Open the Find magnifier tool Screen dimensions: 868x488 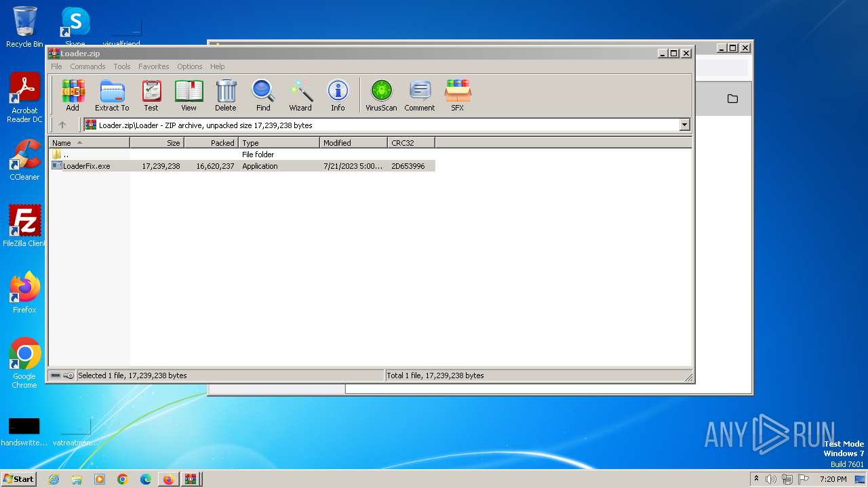(x=263, y=96)
